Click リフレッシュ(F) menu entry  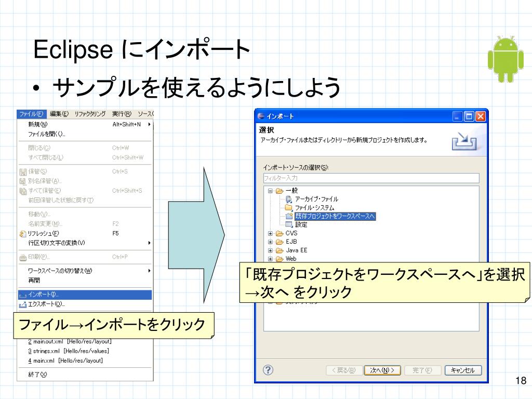point(85,233)
